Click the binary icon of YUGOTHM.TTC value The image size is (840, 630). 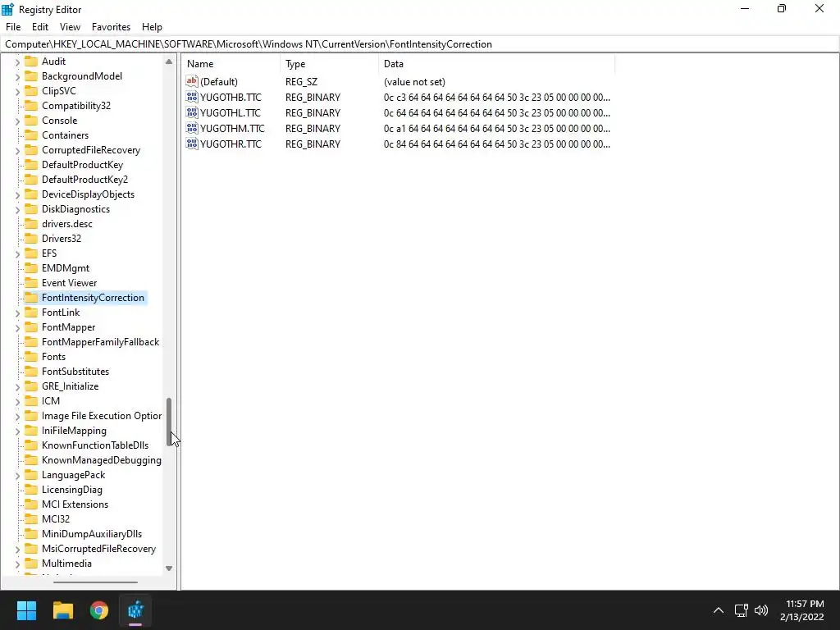pos(192,128)
